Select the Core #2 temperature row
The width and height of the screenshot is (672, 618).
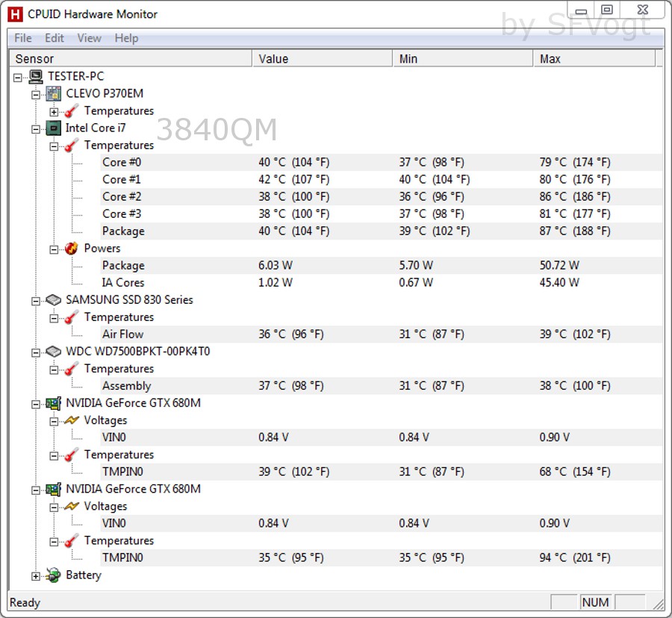pyautogui.click(x=382, y=196)
